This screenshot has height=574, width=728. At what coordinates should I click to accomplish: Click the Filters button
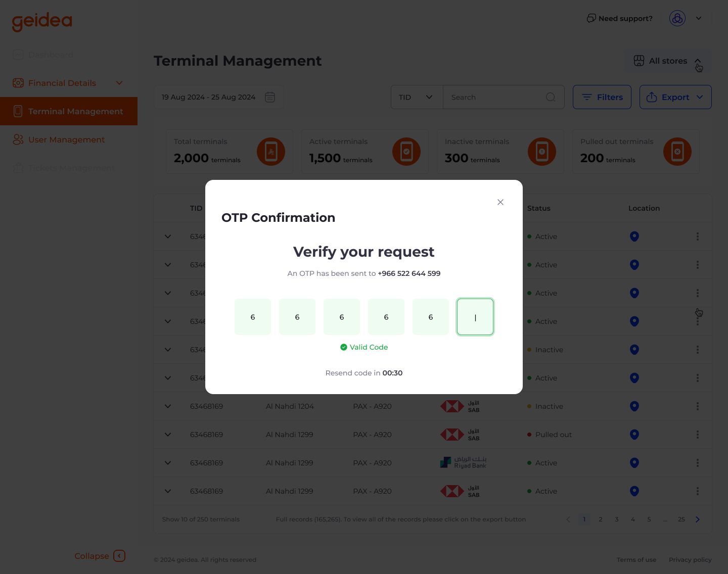click(602, 97)
